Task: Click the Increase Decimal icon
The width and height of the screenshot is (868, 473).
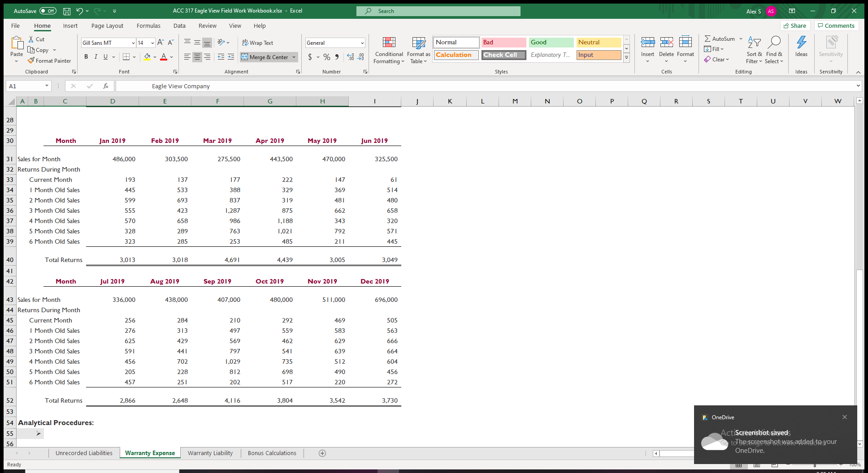Action: [x=350, y=57]
